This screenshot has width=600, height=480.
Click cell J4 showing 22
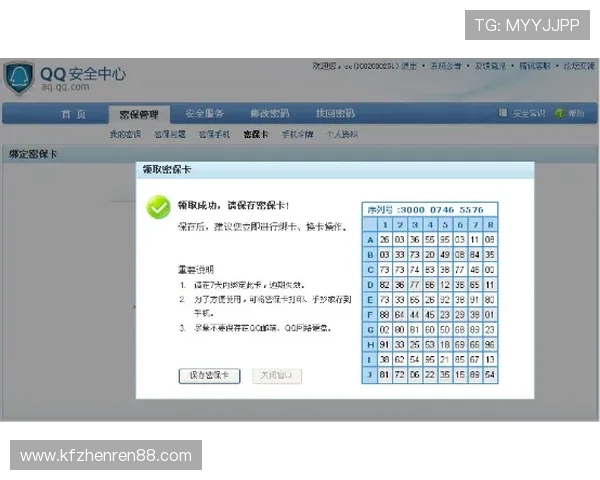[430, 375]
